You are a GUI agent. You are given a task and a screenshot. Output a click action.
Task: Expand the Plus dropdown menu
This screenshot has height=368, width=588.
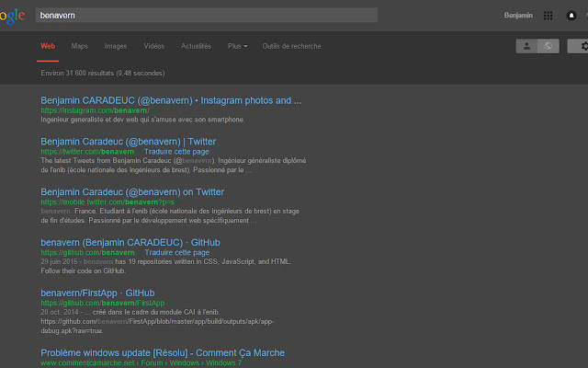coord(237,46)
